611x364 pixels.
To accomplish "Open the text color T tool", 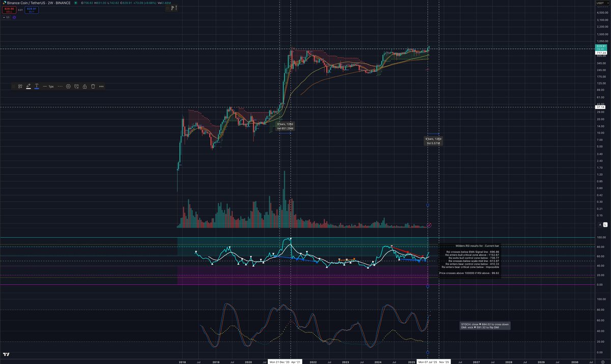I will click(37, 87).
